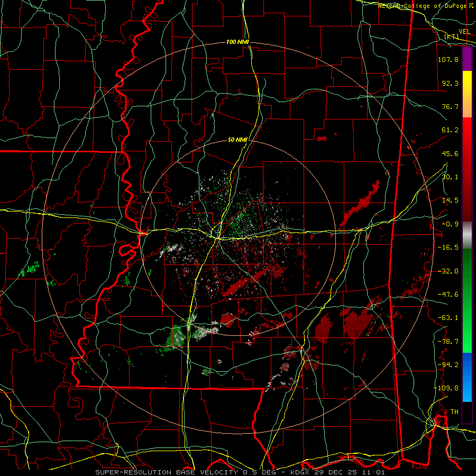Click the KDGX radar site identifier
This screenshot has width=476, height=476.
pos(299,472)
